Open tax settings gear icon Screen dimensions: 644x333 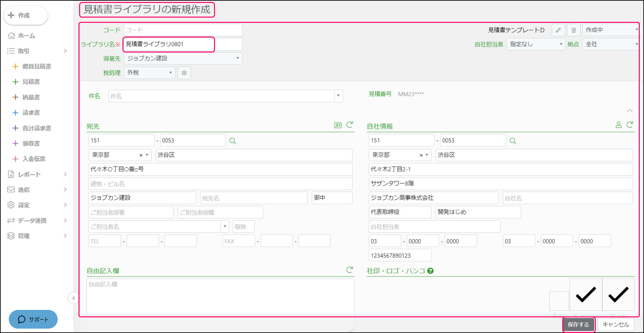coord(184,73)
